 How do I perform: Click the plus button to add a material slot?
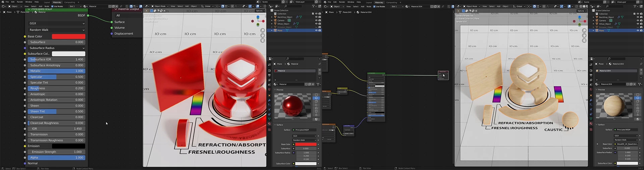click(320, 70)
